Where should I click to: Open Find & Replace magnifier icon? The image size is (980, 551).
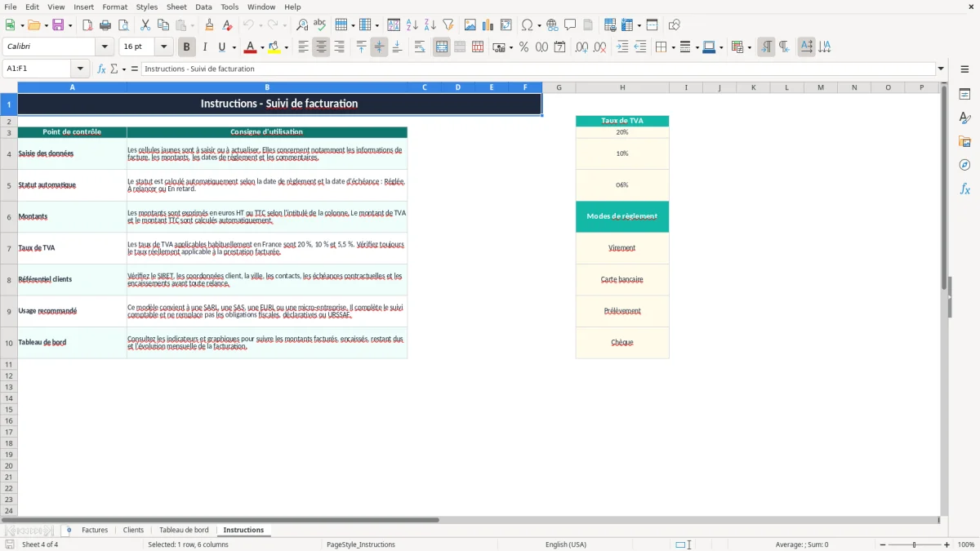click(301, 25)
